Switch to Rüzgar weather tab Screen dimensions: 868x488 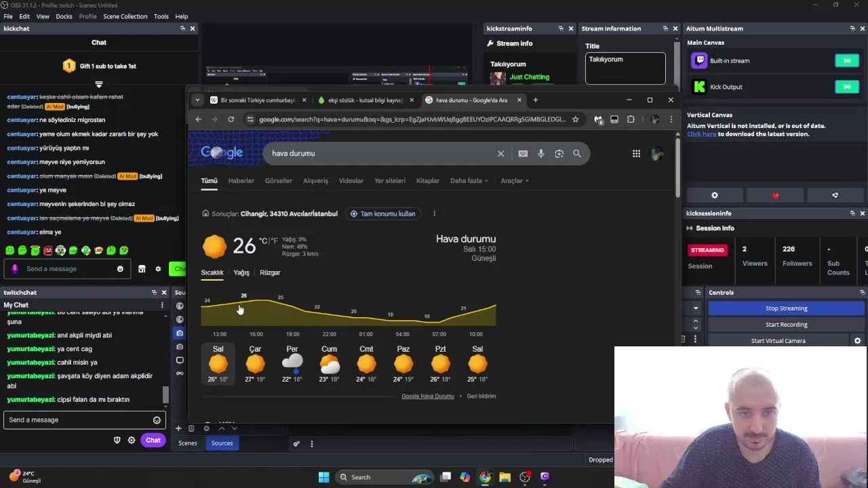pos(270,272)
